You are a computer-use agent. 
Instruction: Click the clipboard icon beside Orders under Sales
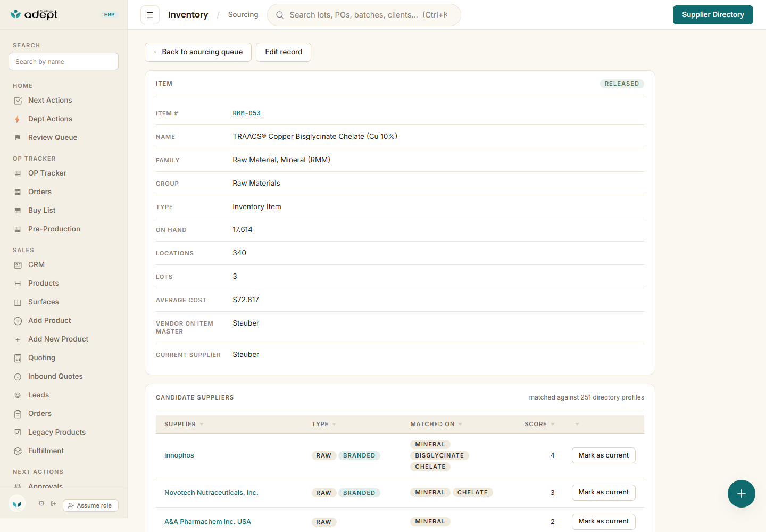point(18,414)
